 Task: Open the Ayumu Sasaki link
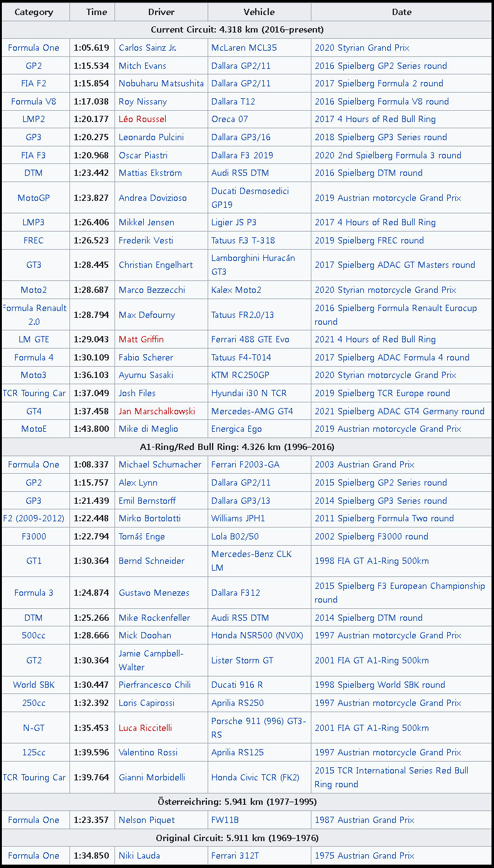point(146,375)
